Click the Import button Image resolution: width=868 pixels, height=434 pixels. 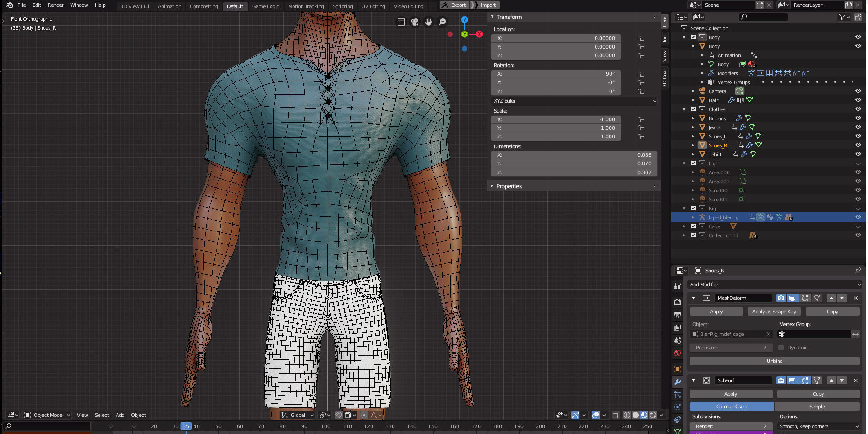[485, 5]
